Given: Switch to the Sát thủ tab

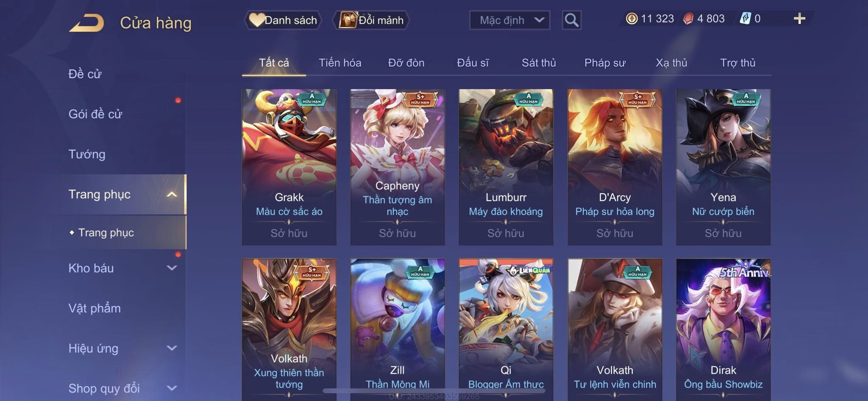Looking at the screenshot, I should (x=539, y=63).
